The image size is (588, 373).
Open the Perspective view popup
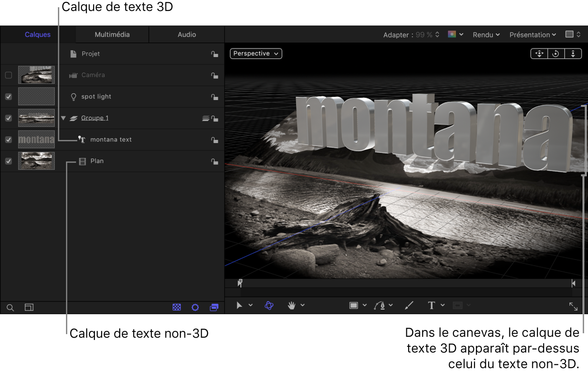255,53
